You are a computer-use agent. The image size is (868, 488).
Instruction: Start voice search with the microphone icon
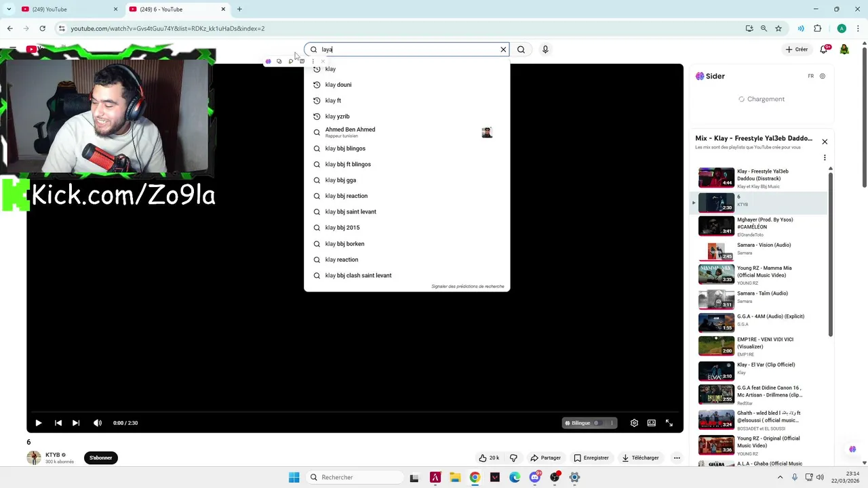pyautogui.click(x=545, y=49)
